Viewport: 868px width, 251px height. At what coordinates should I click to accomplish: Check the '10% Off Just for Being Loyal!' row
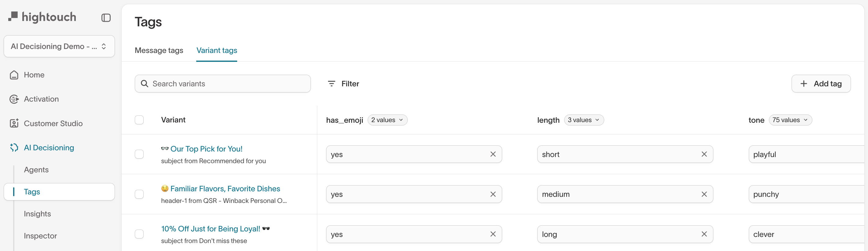coord(138,234)
